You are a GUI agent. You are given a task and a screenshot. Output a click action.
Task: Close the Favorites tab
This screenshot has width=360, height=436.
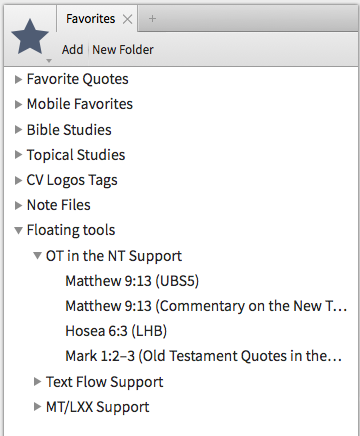[127, 19]
